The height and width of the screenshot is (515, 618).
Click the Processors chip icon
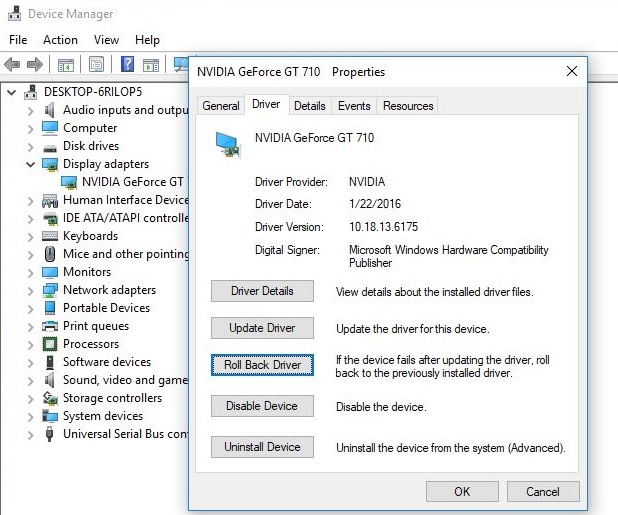50,344
